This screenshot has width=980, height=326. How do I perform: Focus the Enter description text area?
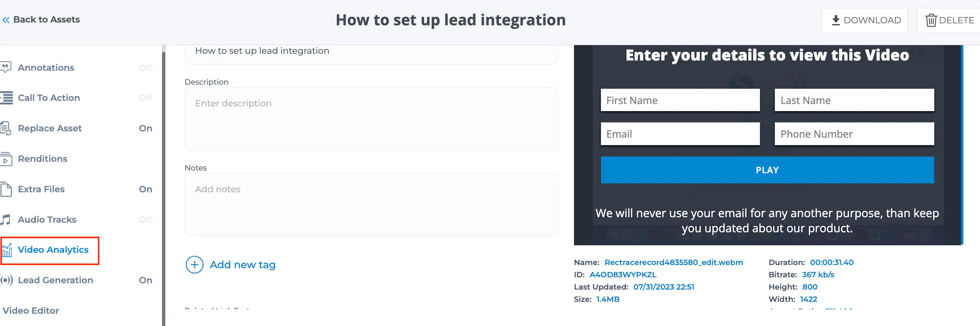click(x=371, y=119)
